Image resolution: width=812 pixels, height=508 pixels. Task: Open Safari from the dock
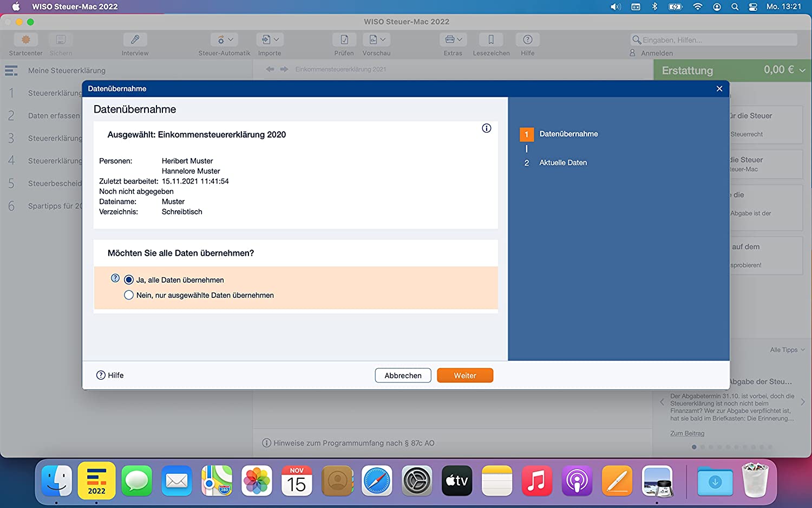click(377, 481)
